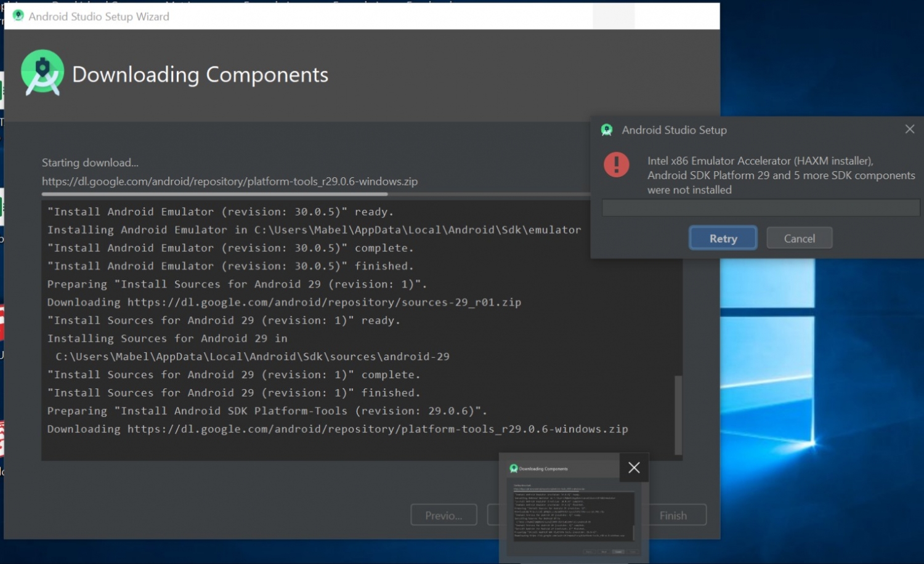Screen dimensions: 924x564
Task: Click log line 'Installing Android Emulator in C:\Users'
Action: tap(314, 230)
